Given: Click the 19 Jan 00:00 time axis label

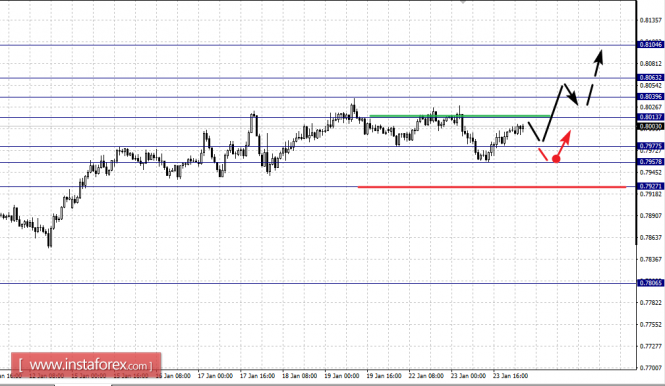Looking at the screenshot, I should [x=342, y=376].
